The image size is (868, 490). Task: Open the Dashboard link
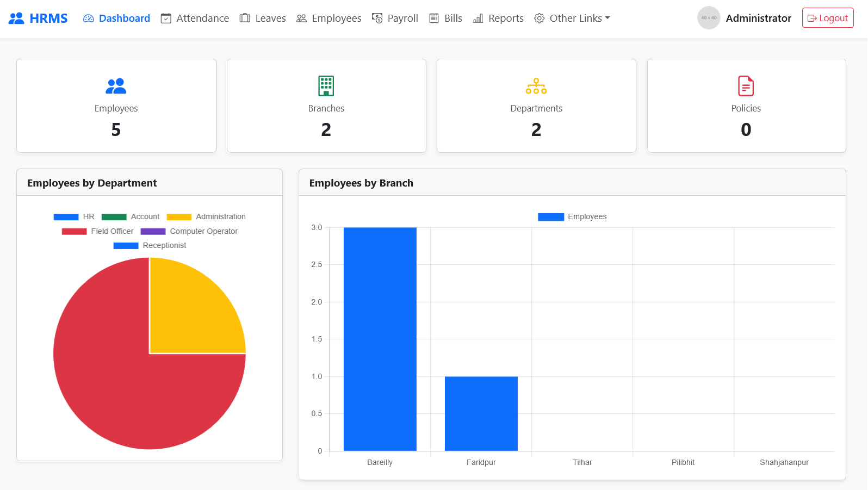(116, 18)
